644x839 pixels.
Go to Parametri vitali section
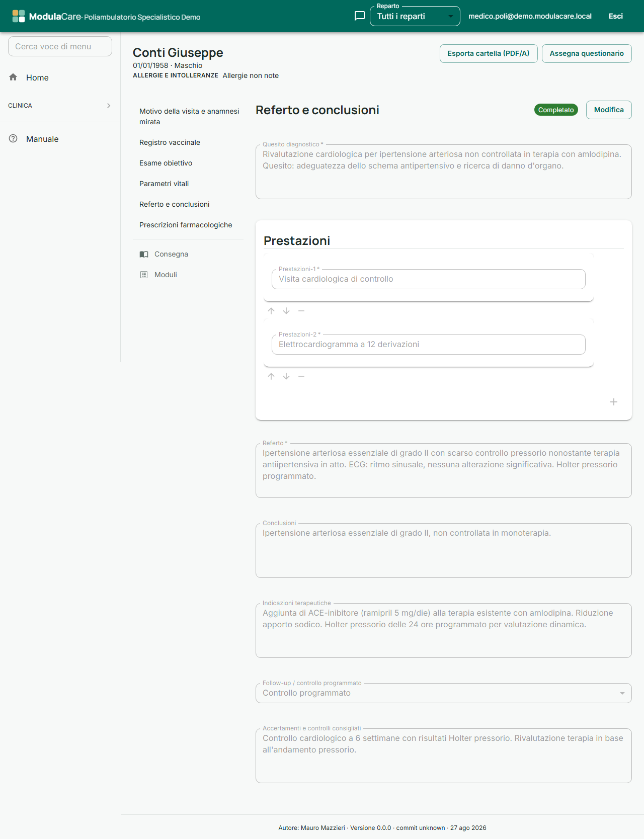[x=164, y=184]
